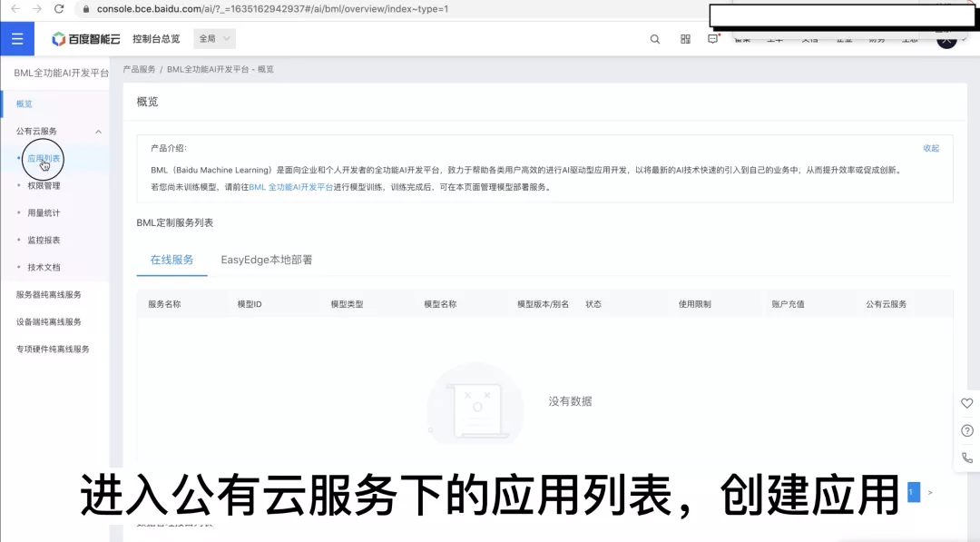Click the browser forward arrow
The image size is (980, 542).
[37, 9]
